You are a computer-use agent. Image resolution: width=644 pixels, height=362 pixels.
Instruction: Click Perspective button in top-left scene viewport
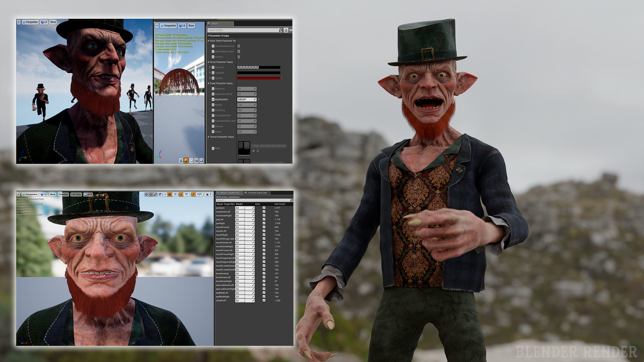click(30, 22)
